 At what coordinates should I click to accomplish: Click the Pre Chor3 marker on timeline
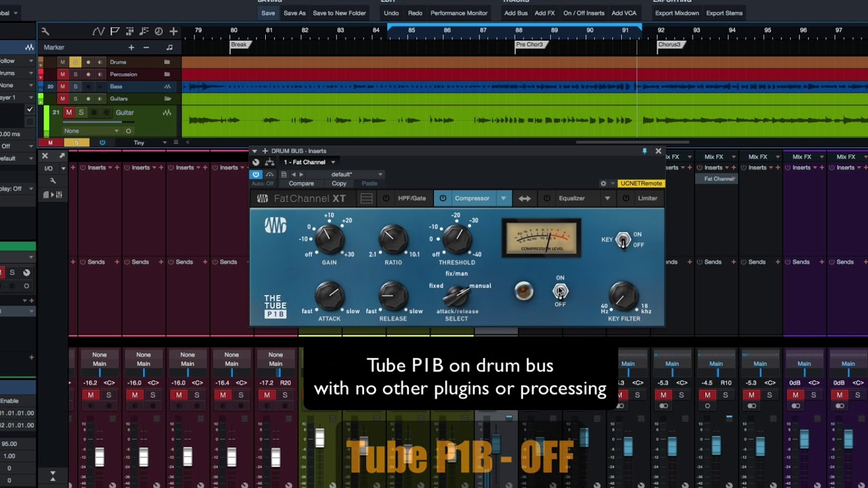click(x=530, y=45)
